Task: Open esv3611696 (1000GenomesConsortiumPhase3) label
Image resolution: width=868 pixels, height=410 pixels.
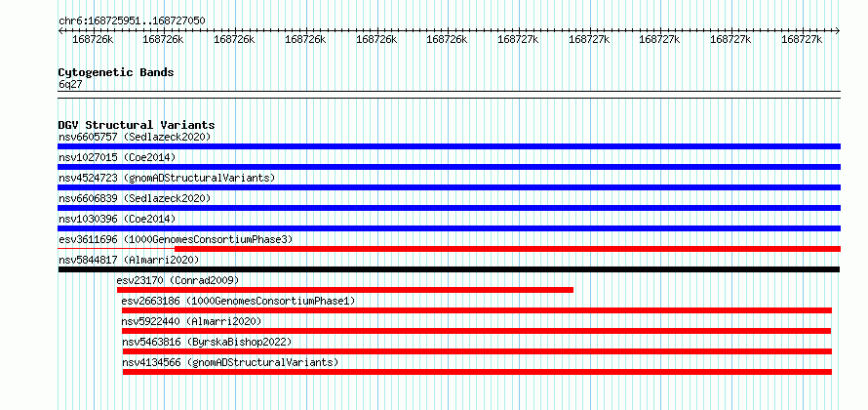Action: click(176, 239)
